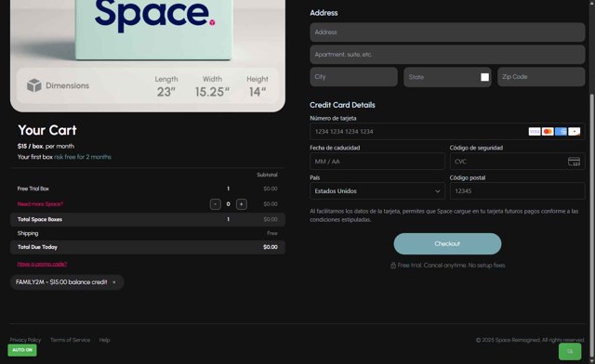Click the MM / AA expiry field
595x364 pixels.
click(x=377, y=162)
